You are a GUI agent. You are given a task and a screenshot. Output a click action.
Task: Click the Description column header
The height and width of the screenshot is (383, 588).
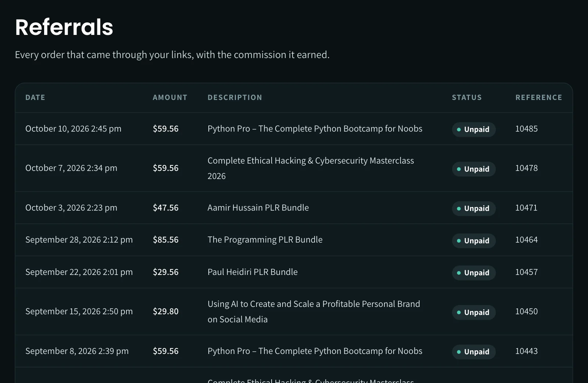click(x=235, y=97)
